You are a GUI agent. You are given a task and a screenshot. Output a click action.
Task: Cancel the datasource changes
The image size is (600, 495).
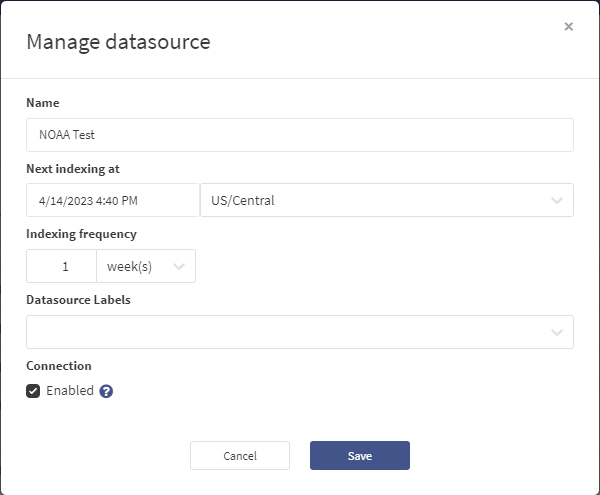pyautogui.click(x=240, y=456)
